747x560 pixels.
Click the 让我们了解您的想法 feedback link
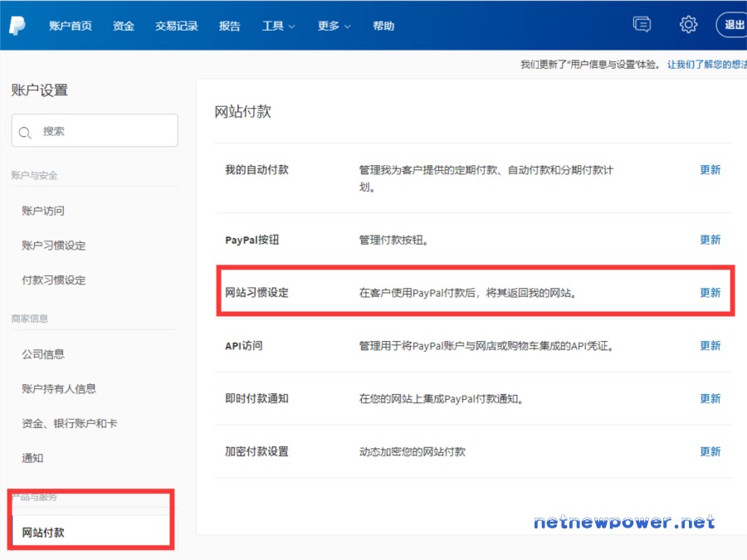click(707, 64)
